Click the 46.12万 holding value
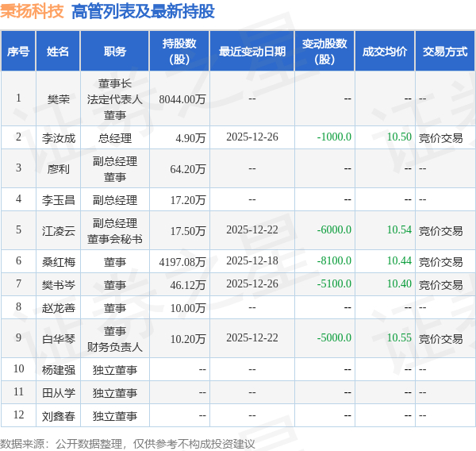This screenshot has width=476, height=451. pos(188,285)
